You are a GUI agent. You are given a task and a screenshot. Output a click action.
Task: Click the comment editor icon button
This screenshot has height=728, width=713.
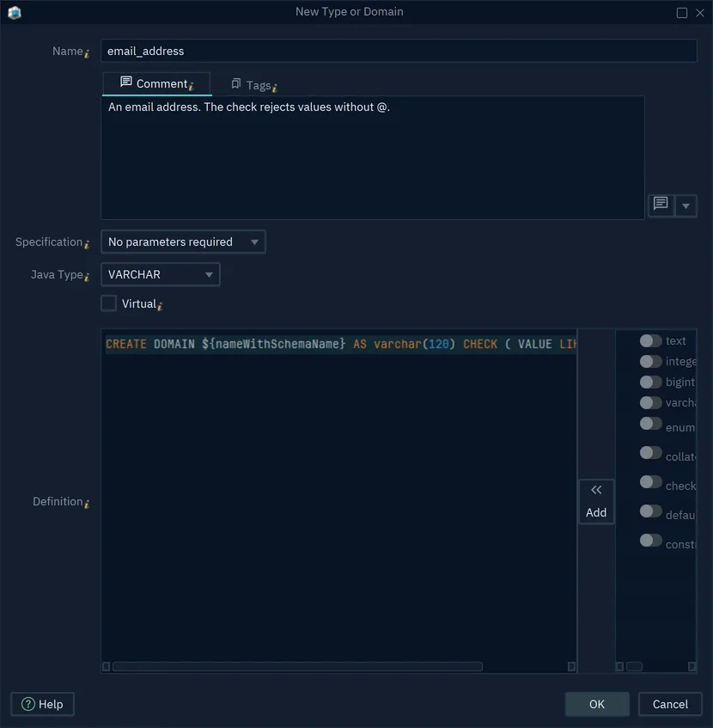[661, 205]
